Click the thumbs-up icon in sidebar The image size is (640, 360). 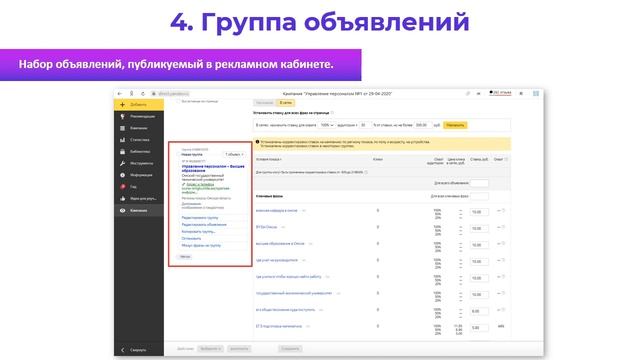(x=122, y=198)
